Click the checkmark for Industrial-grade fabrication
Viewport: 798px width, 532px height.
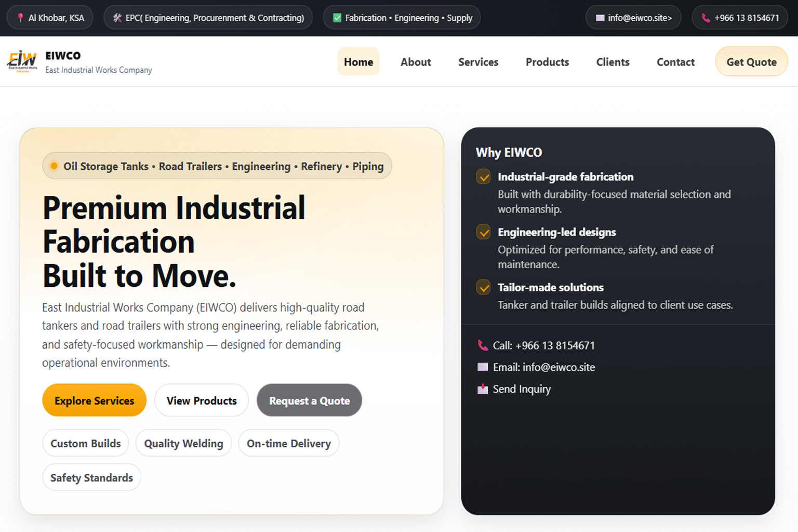(x=484, y=177)
